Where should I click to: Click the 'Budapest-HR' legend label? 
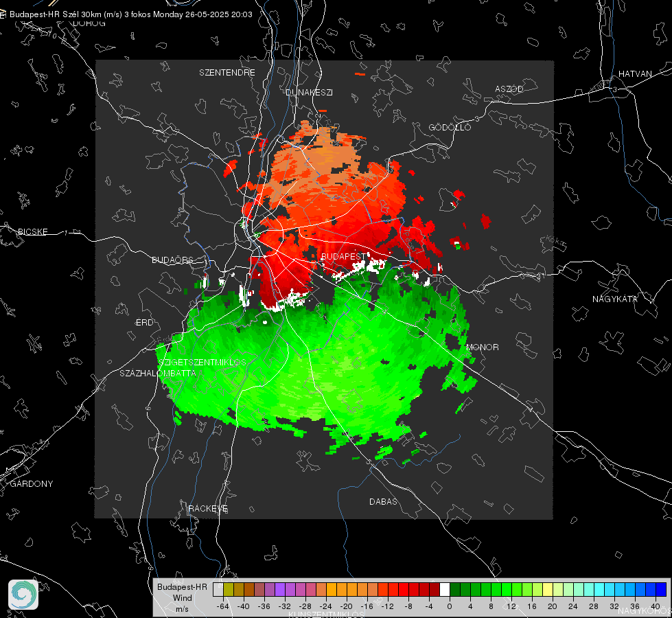182,586
